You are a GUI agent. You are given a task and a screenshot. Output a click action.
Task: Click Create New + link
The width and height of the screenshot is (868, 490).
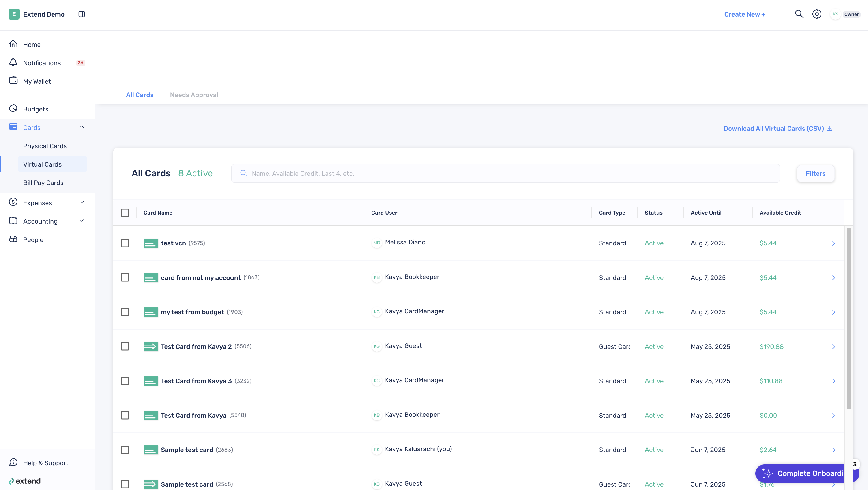click(745, 14)
